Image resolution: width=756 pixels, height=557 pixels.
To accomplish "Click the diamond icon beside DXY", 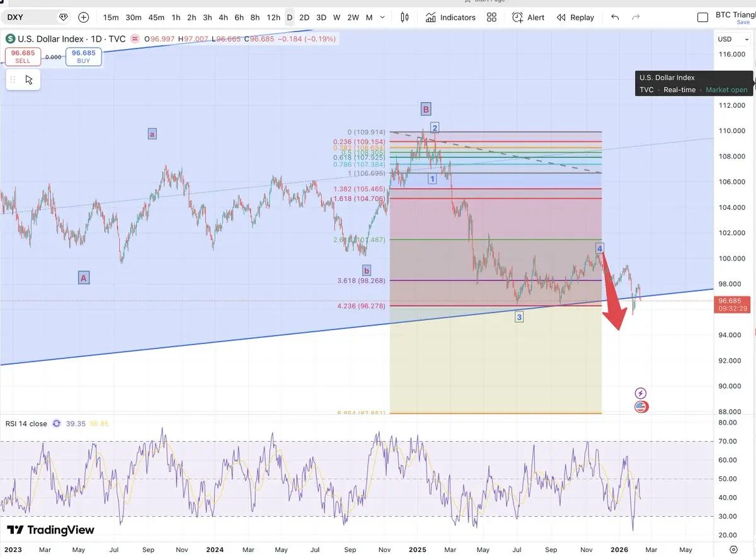I will point(63,17).
